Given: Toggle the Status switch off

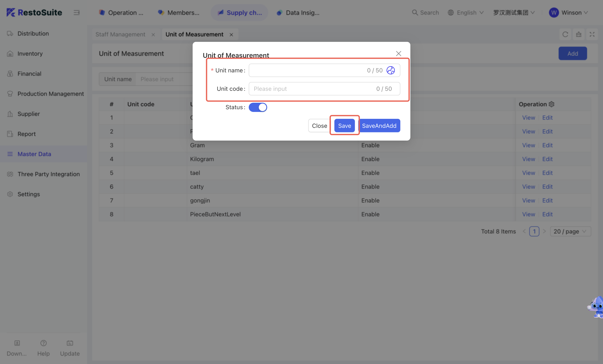Looking at the screenshot, I should coord(258,107).
